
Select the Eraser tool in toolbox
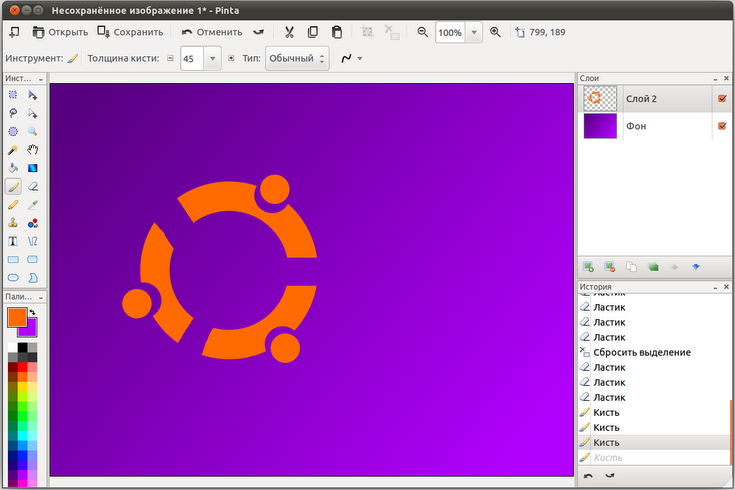tap(33, 186)
